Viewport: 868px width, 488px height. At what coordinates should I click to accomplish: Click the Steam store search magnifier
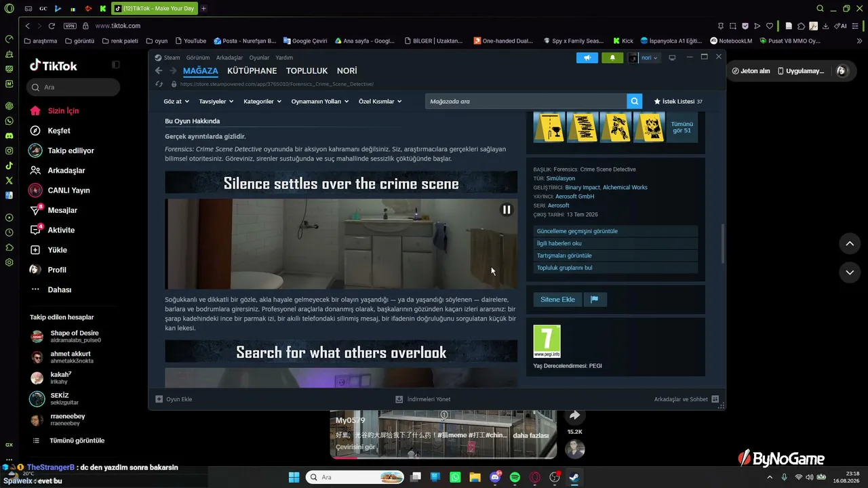[x=635, y=101]
